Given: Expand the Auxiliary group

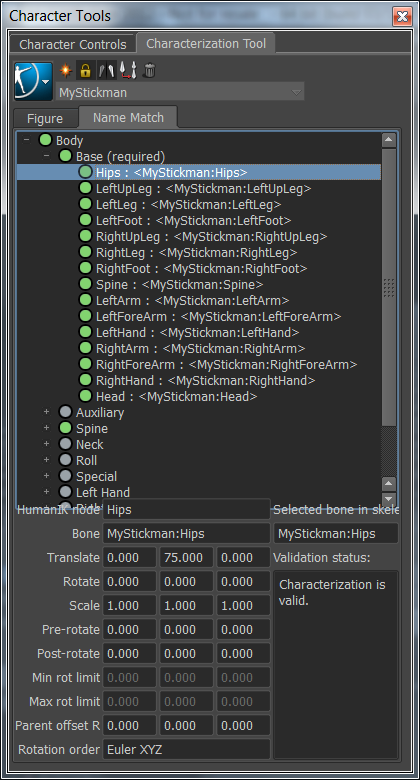Looking at the screenshot, I should 46,412.
